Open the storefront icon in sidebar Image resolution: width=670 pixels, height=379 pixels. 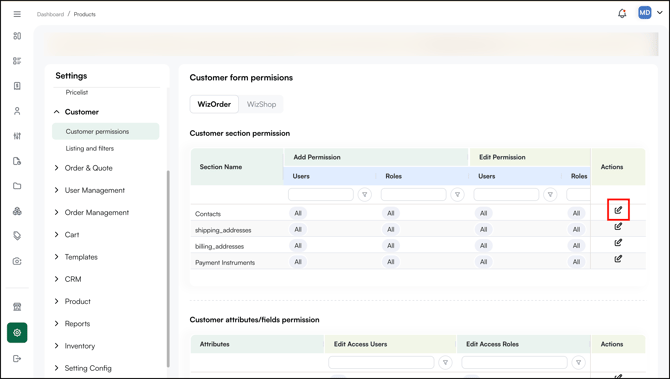[17, 307]
